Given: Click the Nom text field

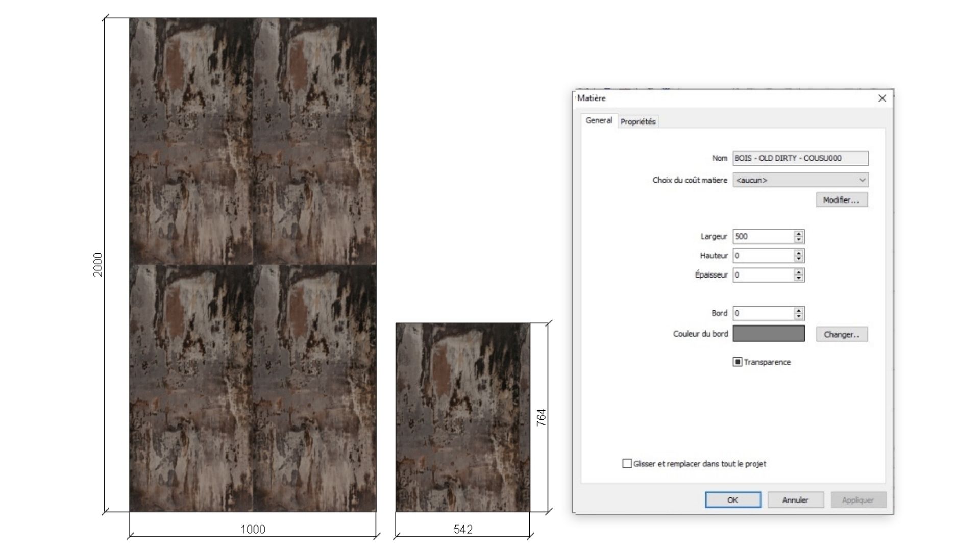Looking at the screenshot, I should (x=800, y=158).
